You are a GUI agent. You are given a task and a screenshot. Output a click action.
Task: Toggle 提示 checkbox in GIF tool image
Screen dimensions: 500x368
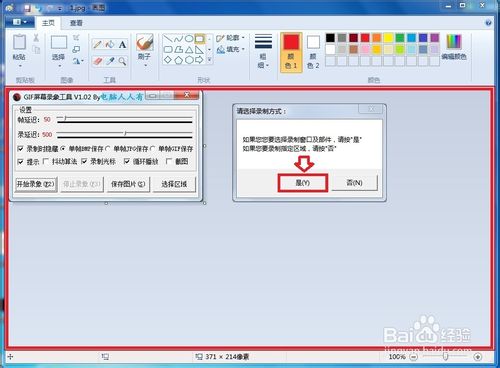tap(21, 162)
